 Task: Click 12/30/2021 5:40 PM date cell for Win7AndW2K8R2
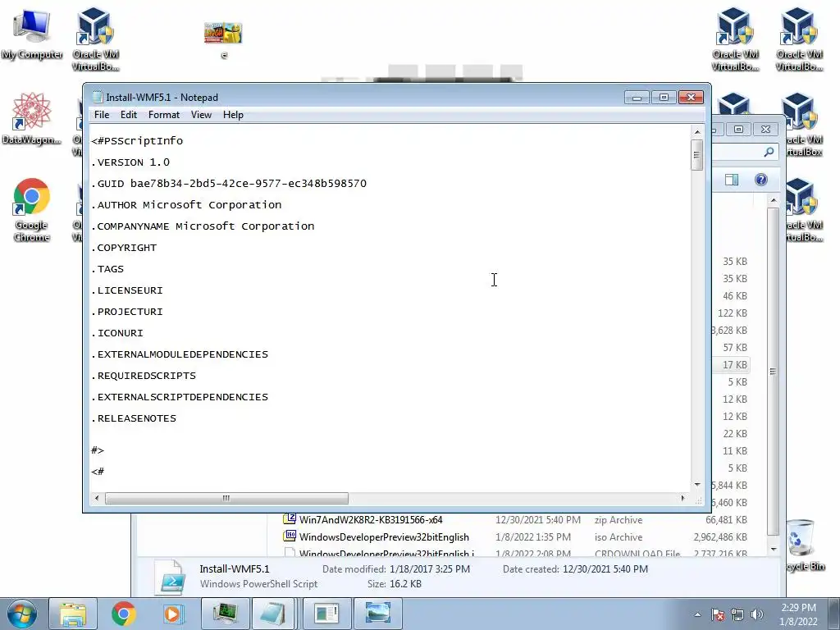tap(538, 519)
